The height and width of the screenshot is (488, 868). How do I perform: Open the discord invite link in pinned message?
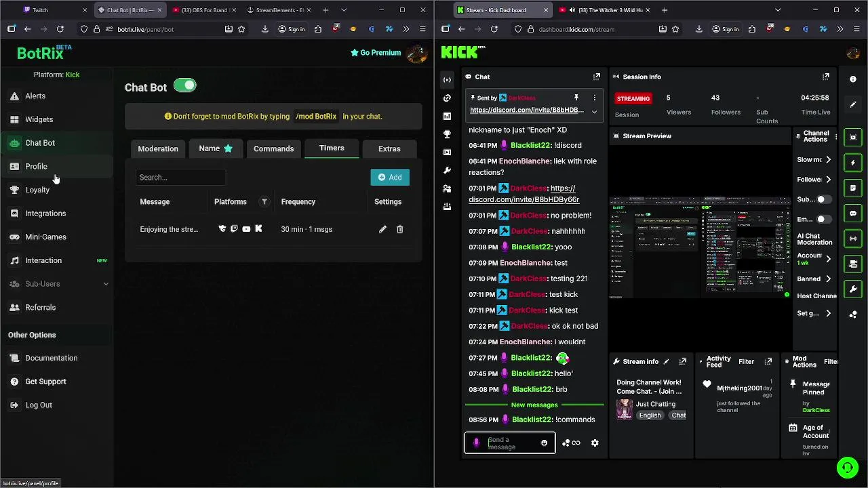[527, 110]
